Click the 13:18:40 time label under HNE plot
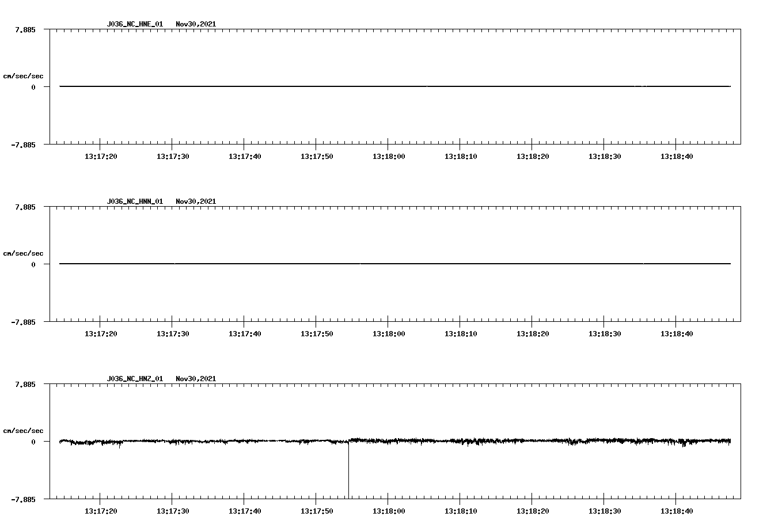This screenshot has height=532, width=782. [677, 157]
